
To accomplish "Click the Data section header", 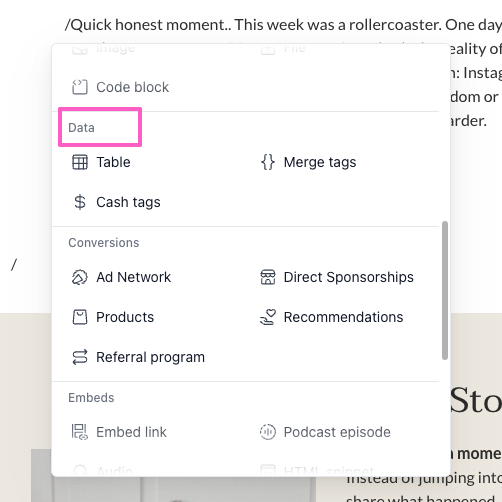I will [81, 128].
